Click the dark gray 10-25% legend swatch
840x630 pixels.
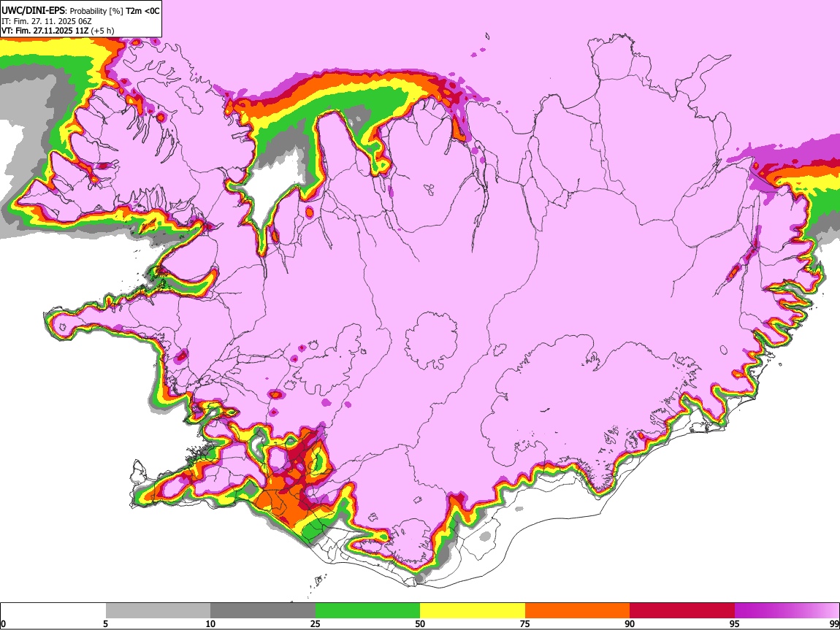[263, 611]
